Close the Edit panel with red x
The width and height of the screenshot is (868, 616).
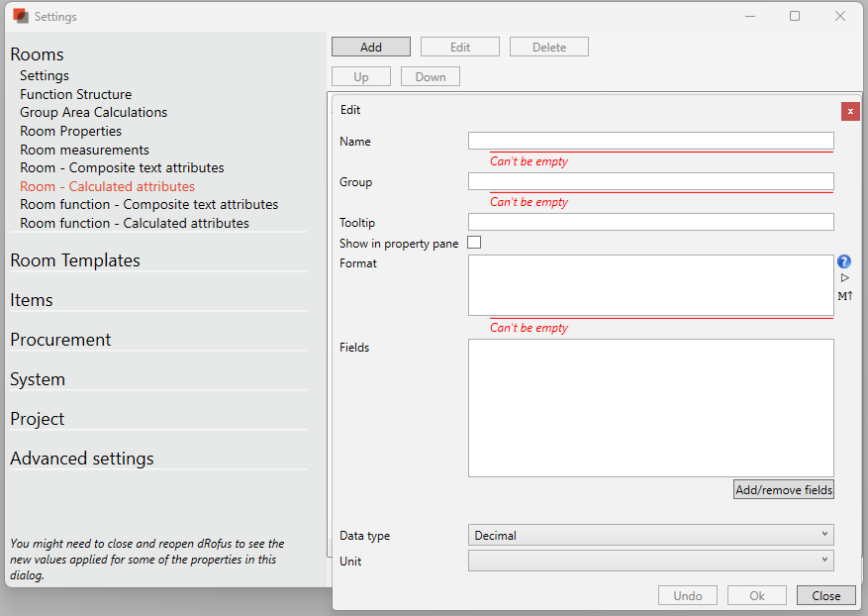(x=850, y=111)
